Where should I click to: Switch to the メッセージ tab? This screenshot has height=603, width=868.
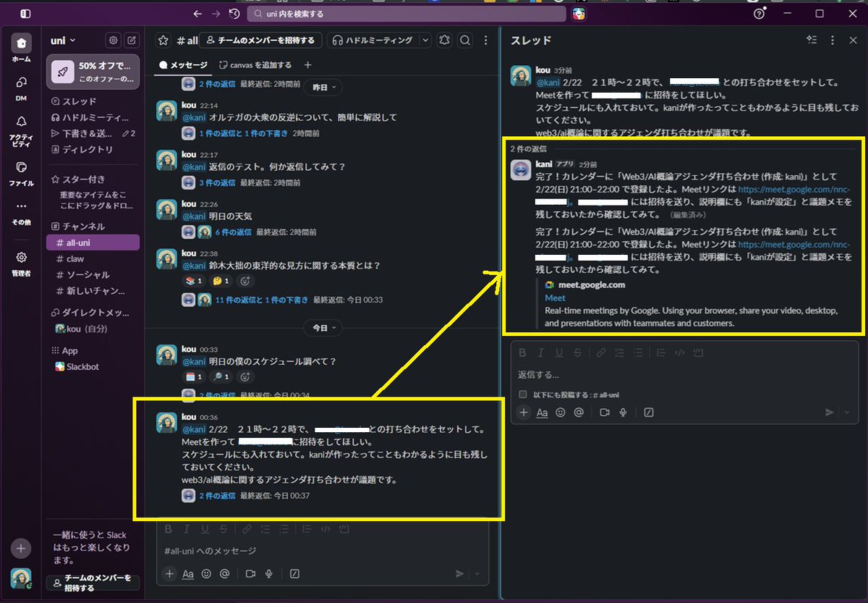pos(183,65)
